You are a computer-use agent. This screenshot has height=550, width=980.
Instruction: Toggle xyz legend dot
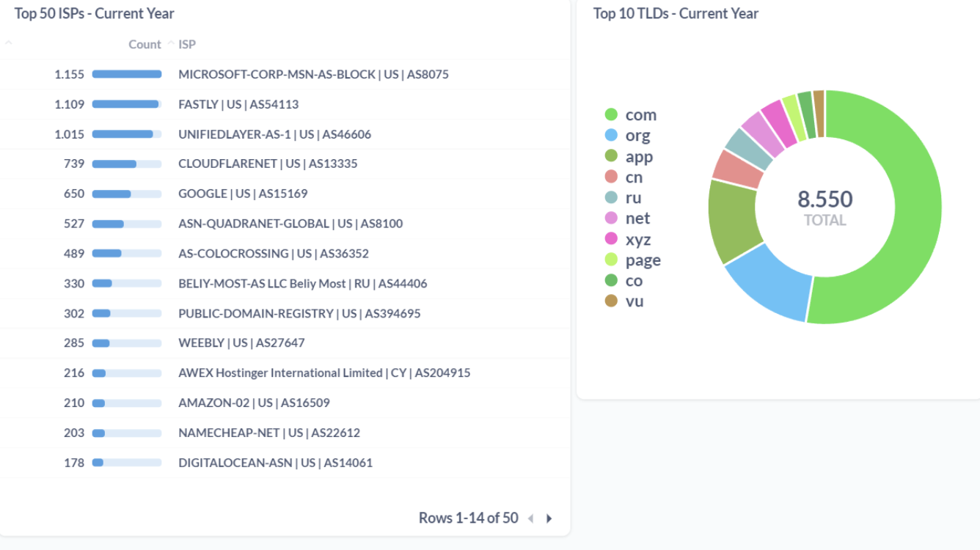[611, 239]
